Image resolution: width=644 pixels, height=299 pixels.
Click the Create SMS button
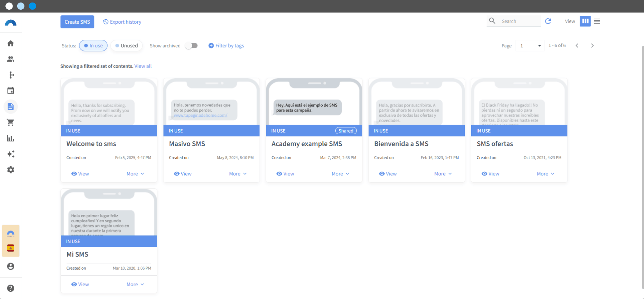(x=77, y=22)
